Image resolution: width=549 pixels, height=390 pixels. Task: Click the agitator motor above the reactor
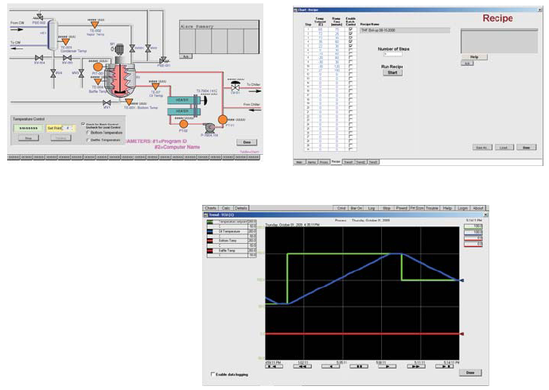click(119, 50)
